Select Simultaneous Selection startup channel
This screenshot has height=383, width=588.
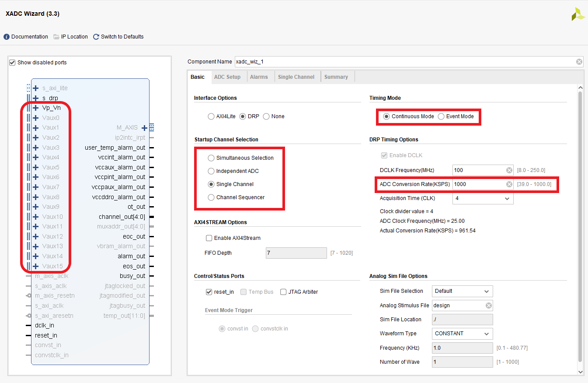211,158
